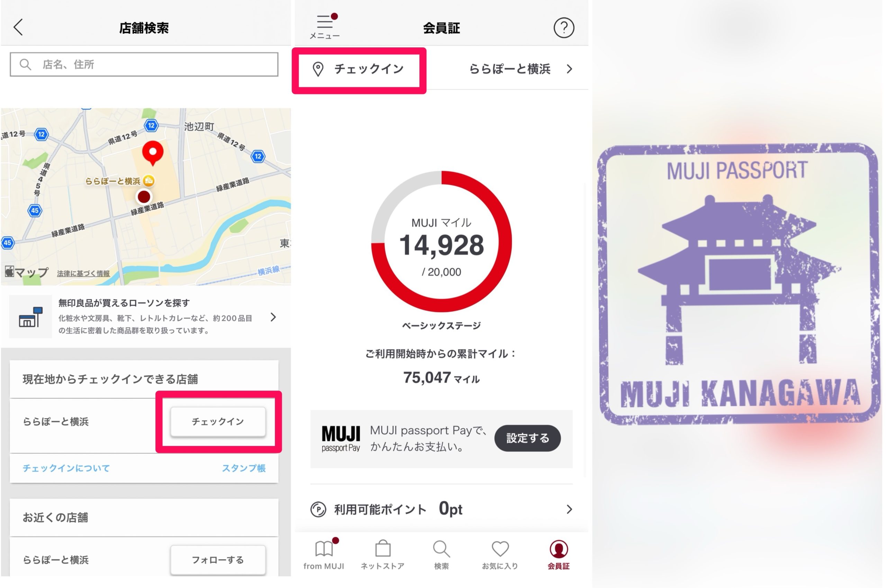Expand the ららぽーと横浜 store chevron
886x588 pixels.
click(x=569, y=69)
